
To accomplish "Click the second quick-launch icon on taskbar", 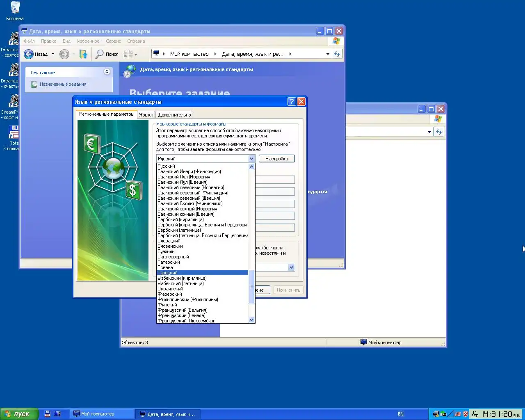I will (57, 414).
